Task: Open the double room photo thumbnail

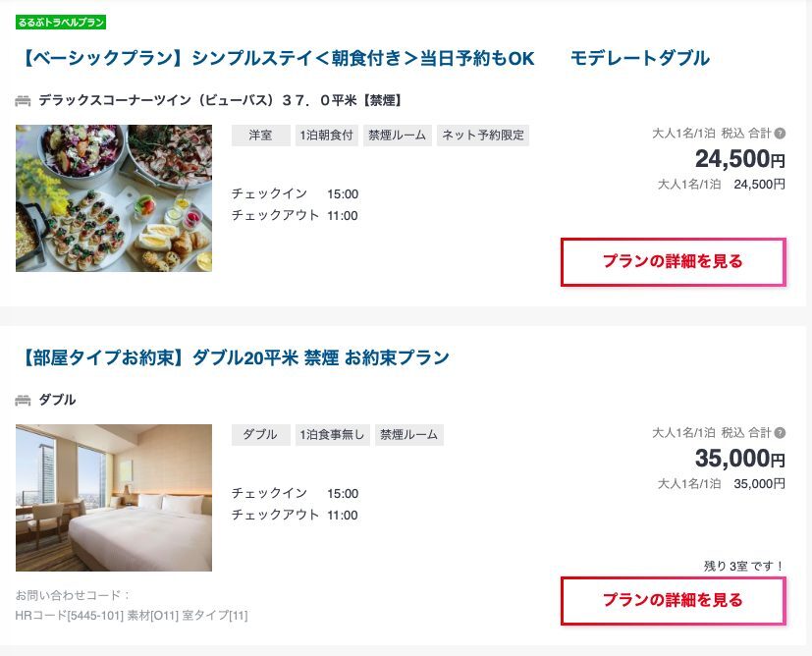Action: [114, 497]
